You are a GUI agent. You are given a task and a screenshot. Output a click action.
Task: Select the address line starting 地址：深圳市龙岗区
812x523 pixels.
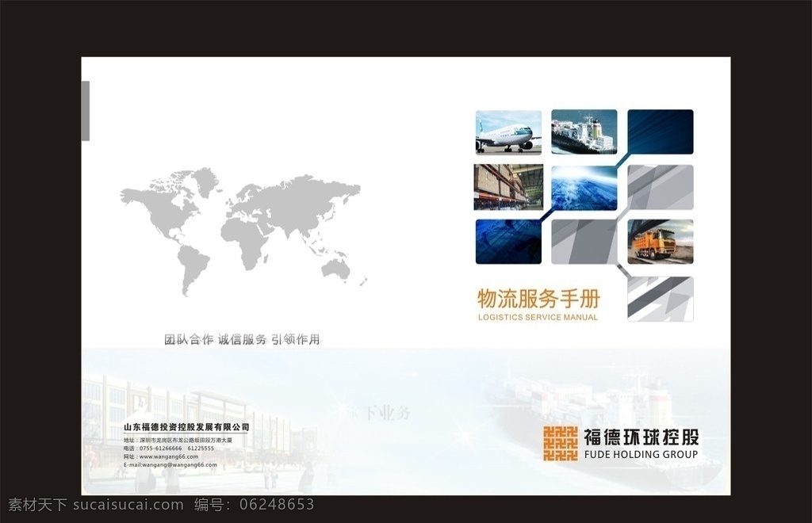178,441
